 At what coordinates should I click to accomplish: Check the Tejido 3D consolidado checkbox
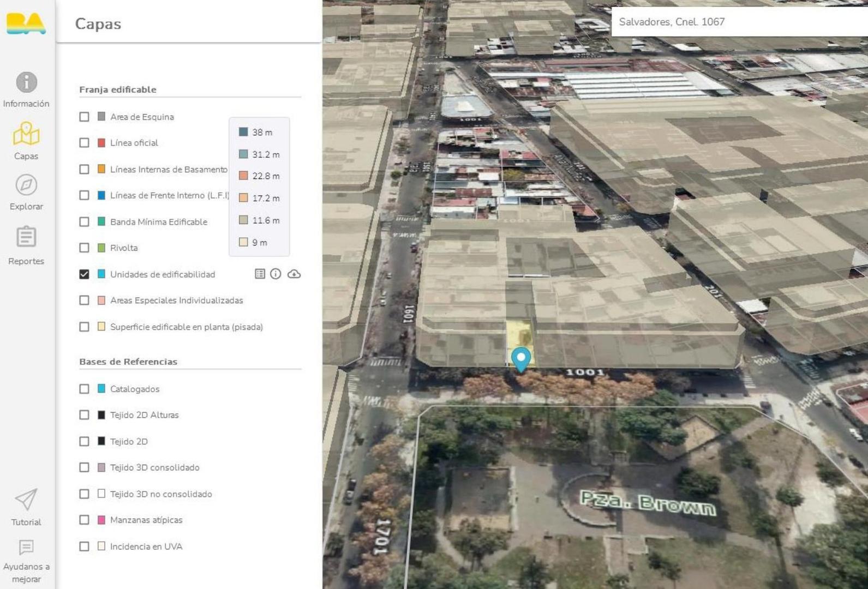(84, 467)
